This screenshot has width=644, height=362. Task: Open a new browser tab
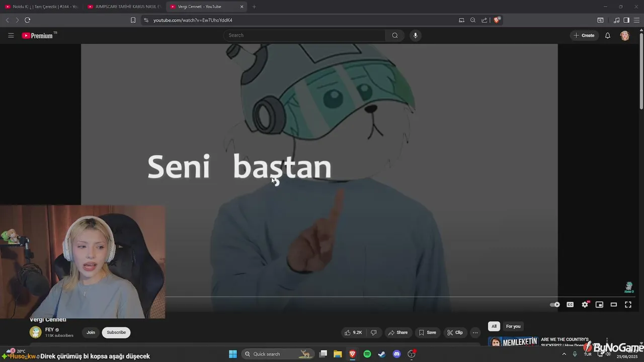click(x=254, y=7)
